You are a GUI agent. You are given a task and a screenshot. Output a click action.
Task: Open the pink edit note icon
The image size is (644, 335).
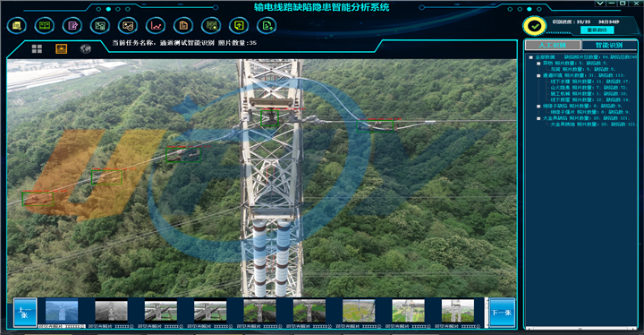tap(72, 26)
